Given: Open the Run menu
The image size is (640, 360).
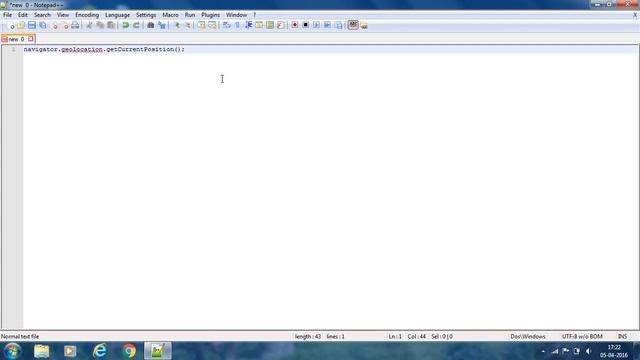Looking at the screenshot, I should (x=190, y=15).
